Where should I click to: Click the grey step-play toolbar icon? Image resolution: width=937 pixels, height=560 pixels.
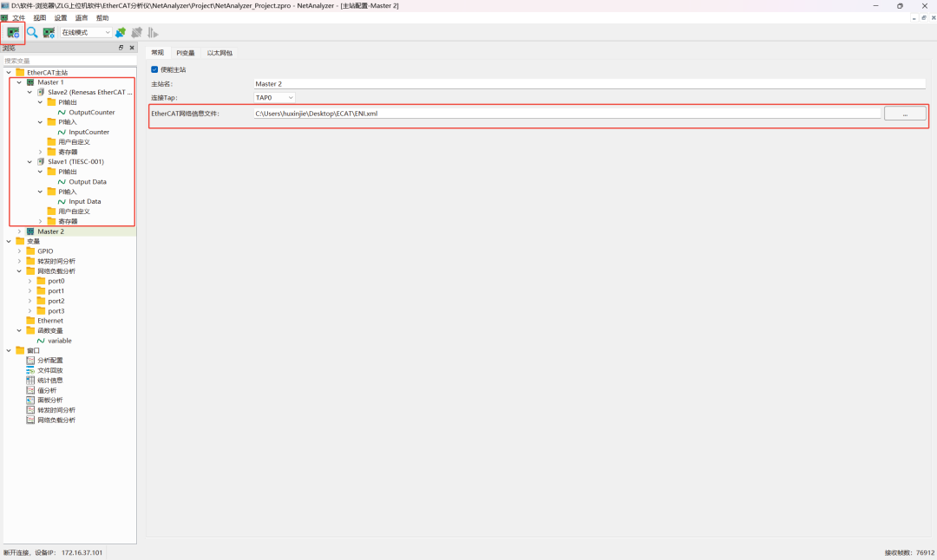coord(153,32)
